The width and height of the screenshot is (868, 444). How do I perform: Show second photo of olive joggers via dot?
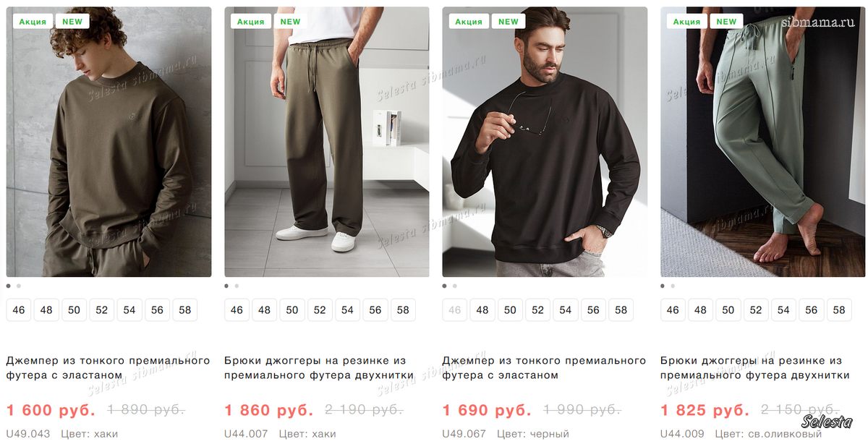coord(673,286)
